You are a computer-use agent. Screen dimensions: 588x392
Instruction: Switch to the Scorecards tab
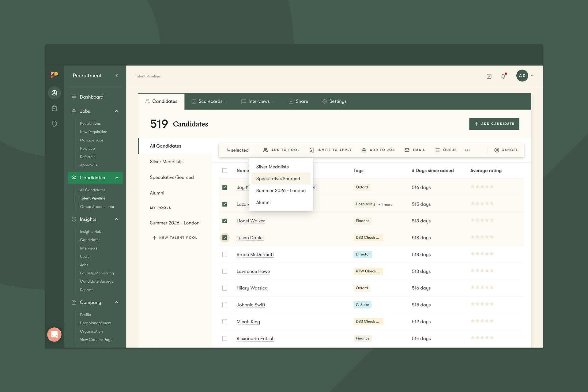tap(210, 101)
